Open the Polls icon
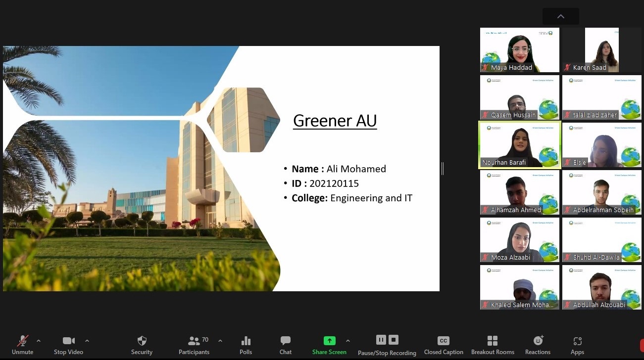Screen dimensions: 644x360 click(246, 341)
